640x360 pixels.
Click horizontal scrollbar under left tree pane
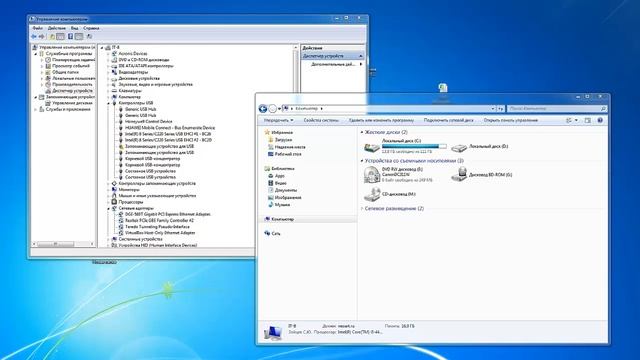click(64, 244)
